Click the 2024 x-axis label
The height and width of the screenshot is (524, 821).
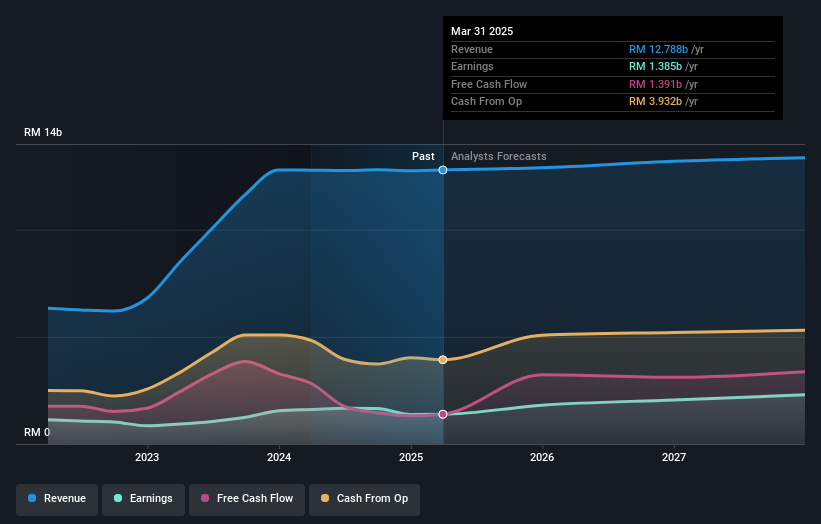[279, 457]
